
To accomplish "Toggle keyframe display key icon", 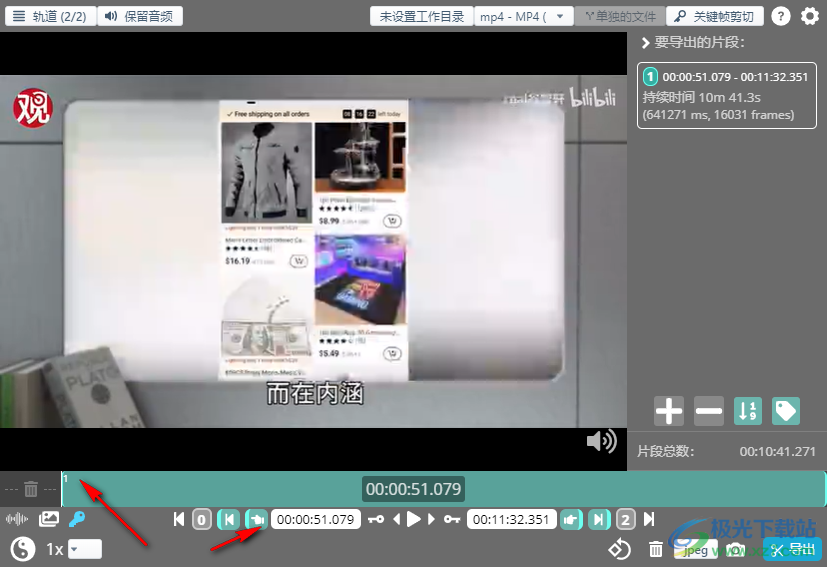I will tap(77, 519).
